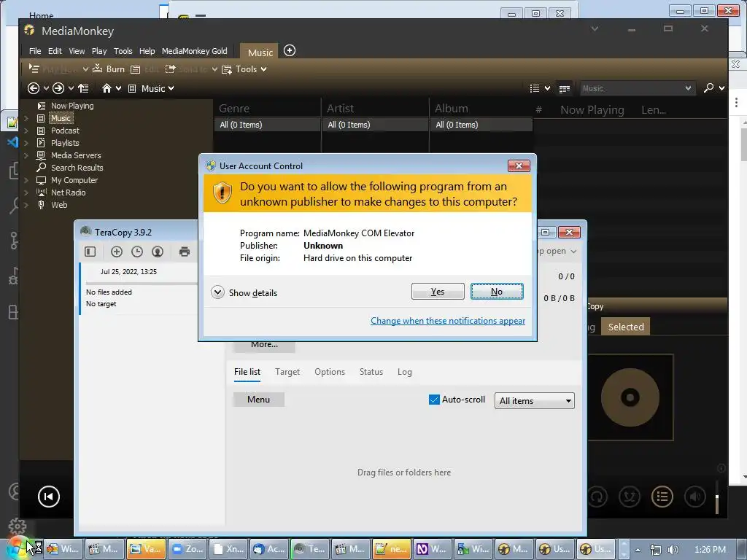Switch to Options tab in TeraCopy
This screenshot has height=560, width=747.
[x=330, y=372]
